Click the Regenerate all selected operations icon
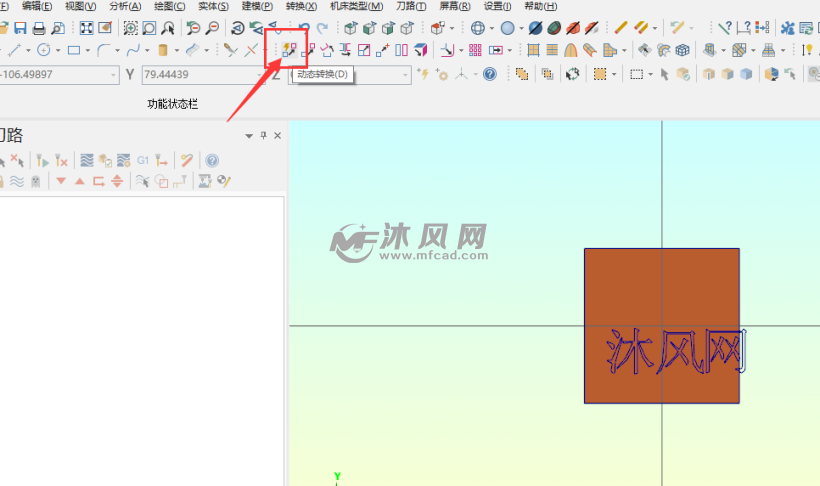Image resolution: width=820 pixels, height=486 pixels. point(43,161)
